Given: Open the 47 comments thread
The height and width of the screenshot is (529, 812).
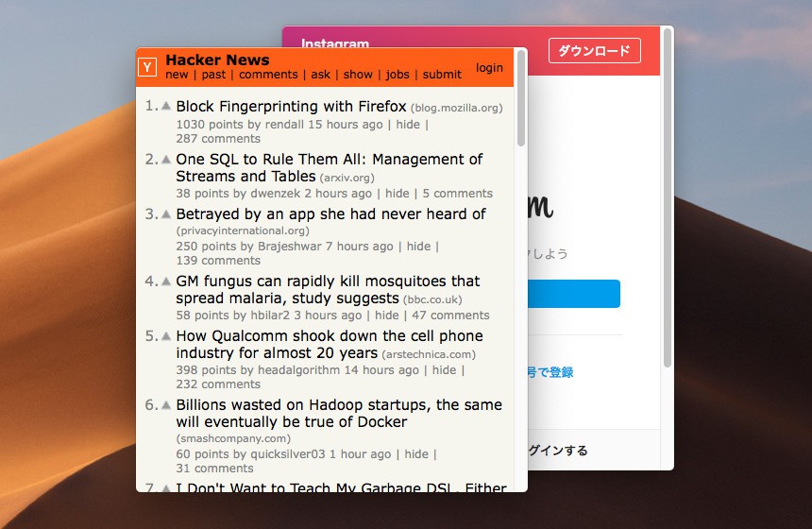Looking at the screenshot, I should pyautogui.click(x=450, y=315).
